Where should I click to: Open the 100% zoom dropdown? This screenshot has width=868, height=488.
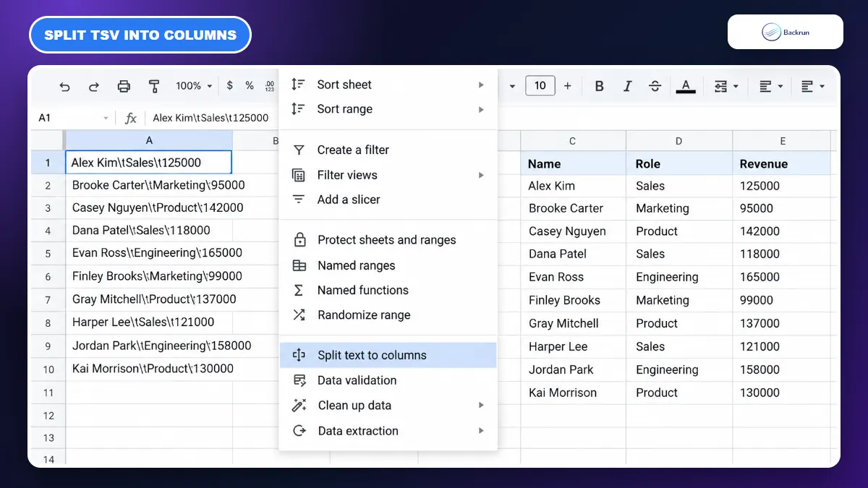[x=194, y=86]
